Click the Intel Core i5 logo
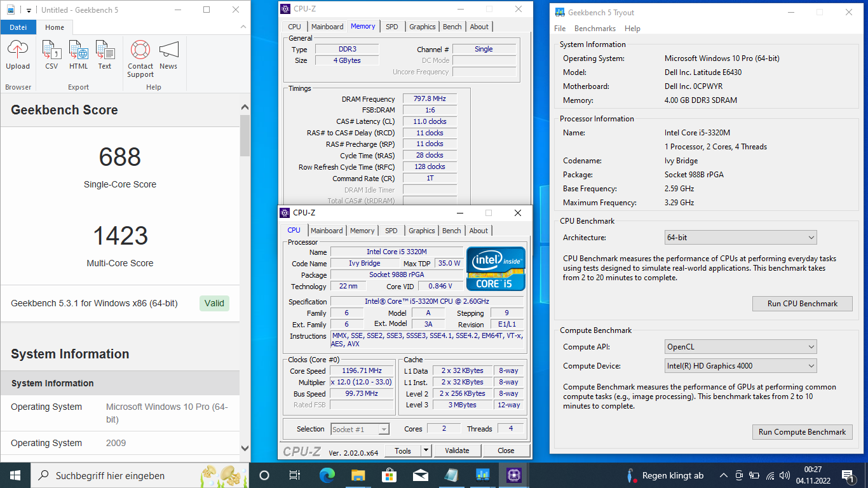This screenshot has height=488, width=868. (x=496, y=269)
